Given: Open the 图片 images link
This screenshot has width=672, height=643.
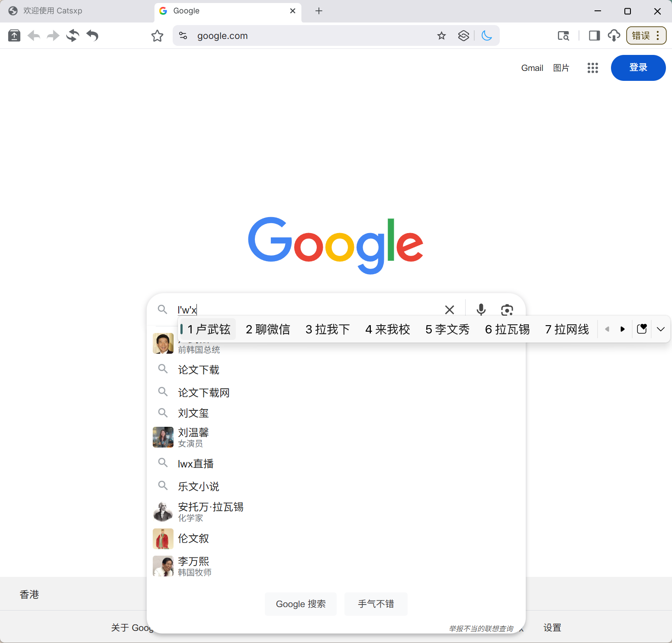Looking at the screenshot, I should coord(561,68).
